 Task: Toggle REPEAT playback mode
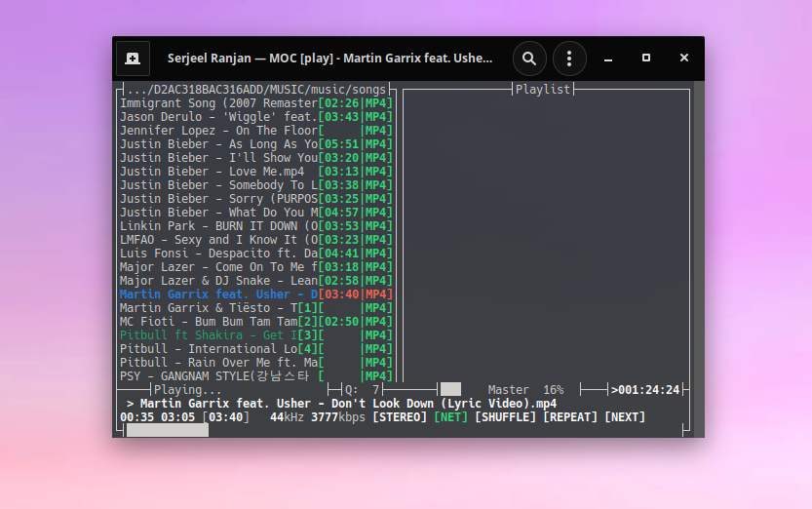pos(569,417)
